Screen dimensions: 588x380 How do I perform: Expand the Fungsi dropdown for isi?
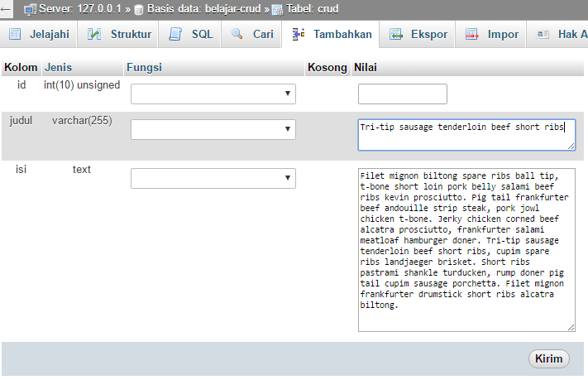tap(213, 179)
